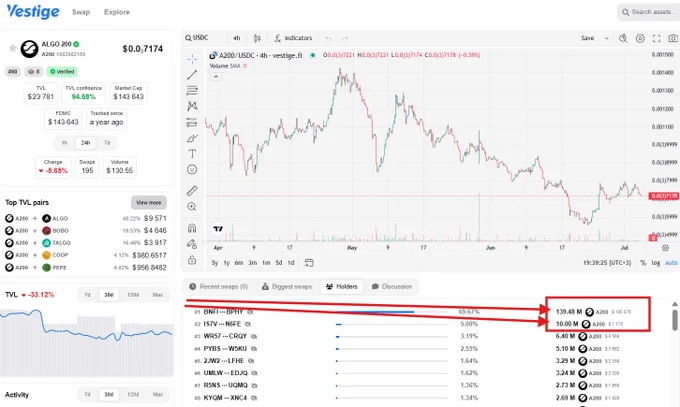
Task: Focus the Search assets field
Action: tap(649, 12)
